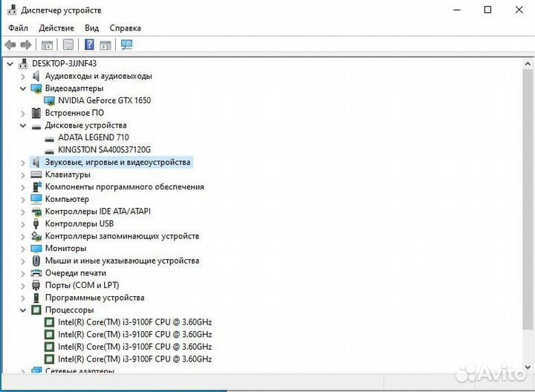Image resolution: width=535 pixels, height=392 pixels.
Task: Collapse the Процессоры category
Action: [23, 310]
